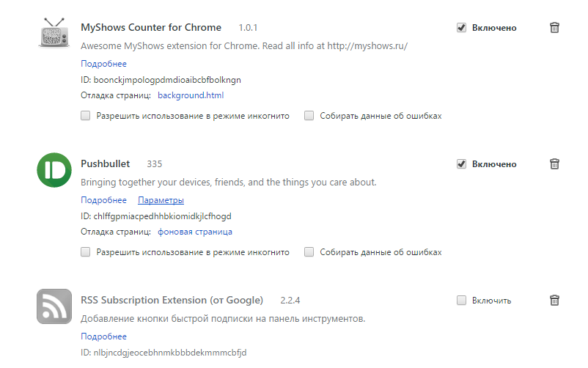Screen dimensions: 588x368
Task: Open 'Подробнее' for RSS Subscription Extension
Action: click(103, 336)
